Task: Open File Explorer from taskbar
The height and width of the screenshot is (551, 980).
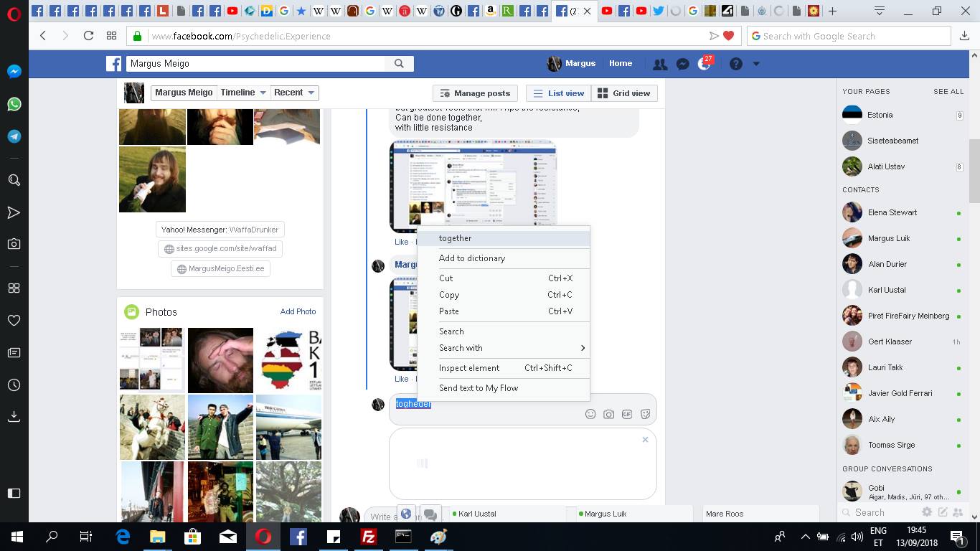Action: coord(158,537)
